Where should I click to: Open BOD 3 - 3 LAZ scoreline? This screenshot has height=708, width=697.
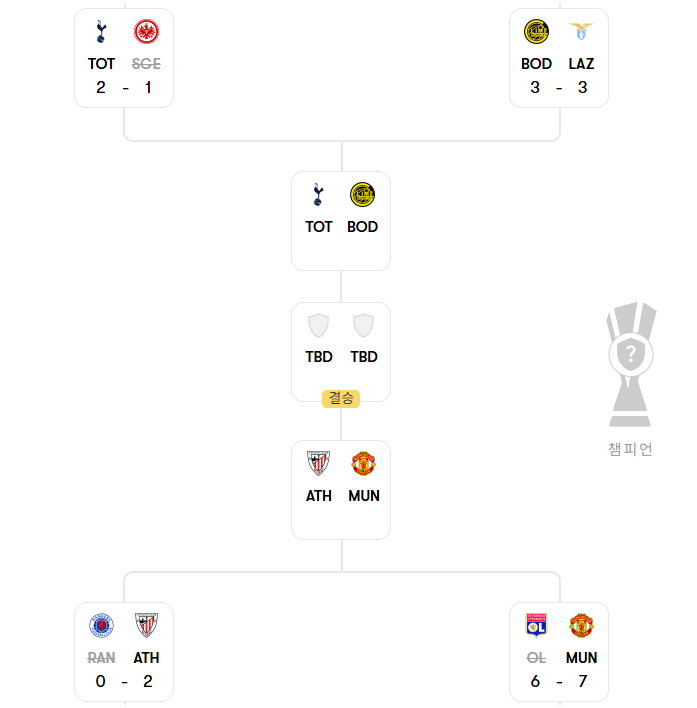coord(559,87)
